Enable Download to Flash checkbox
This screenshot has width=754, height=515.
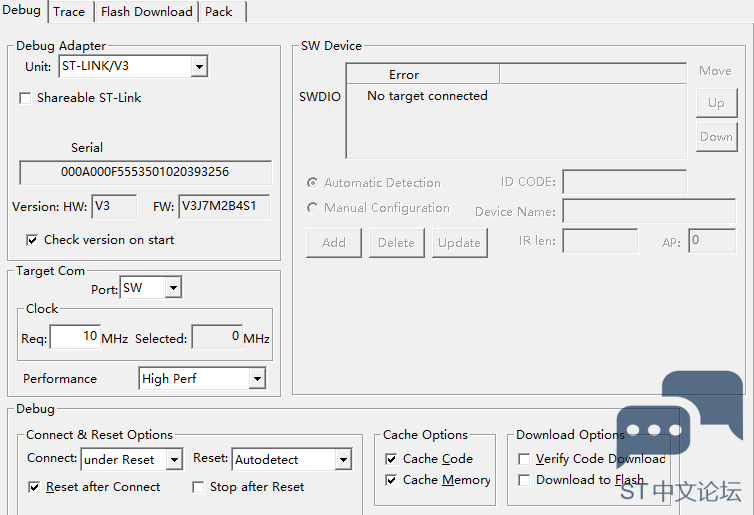point(524,480)
